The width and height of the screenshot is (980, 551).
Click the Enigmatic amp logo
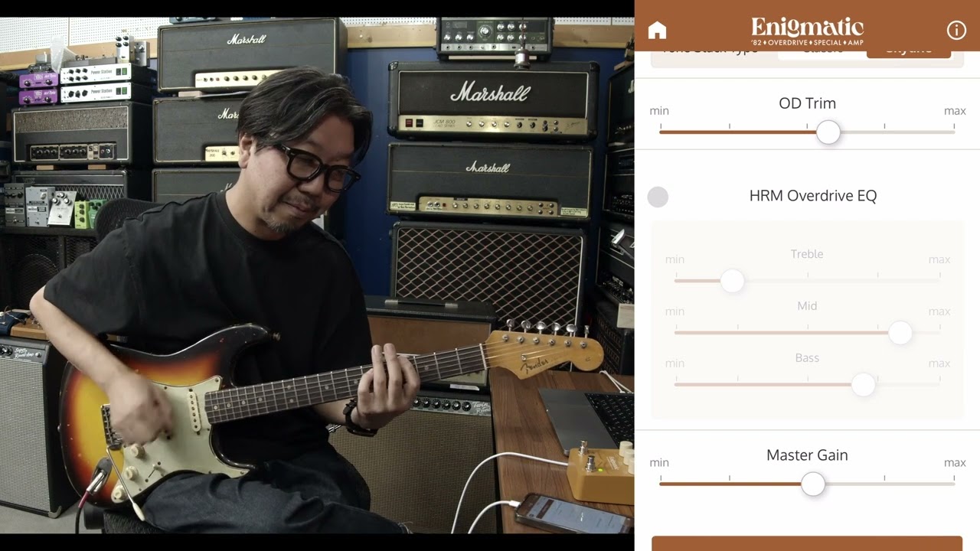807,30
